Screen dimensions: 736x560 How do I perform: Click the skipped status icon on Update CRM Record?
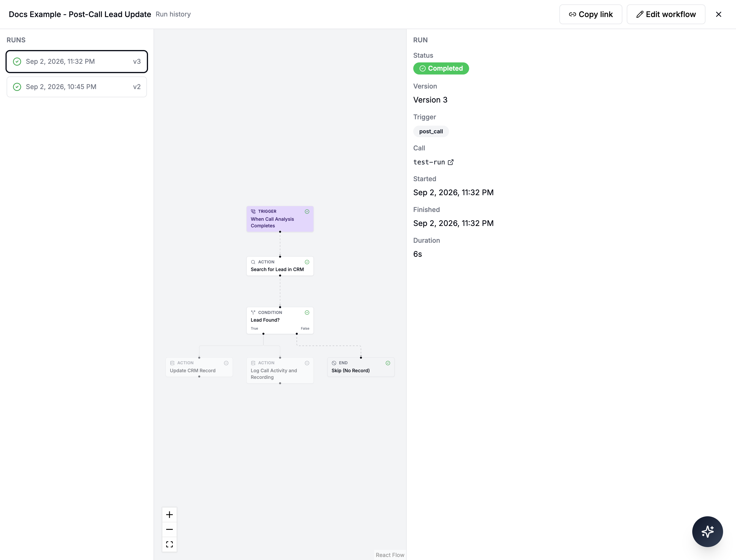(226, 363)
